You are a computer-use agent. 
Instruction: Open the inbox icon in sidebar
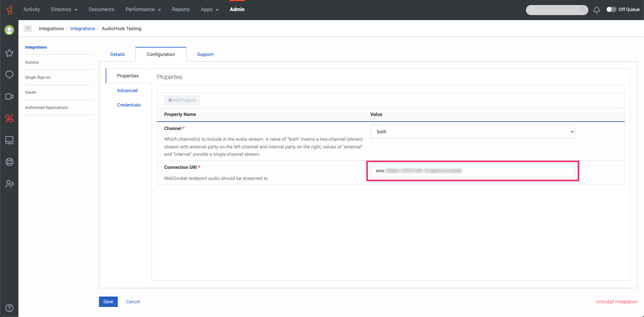[9, 140]
